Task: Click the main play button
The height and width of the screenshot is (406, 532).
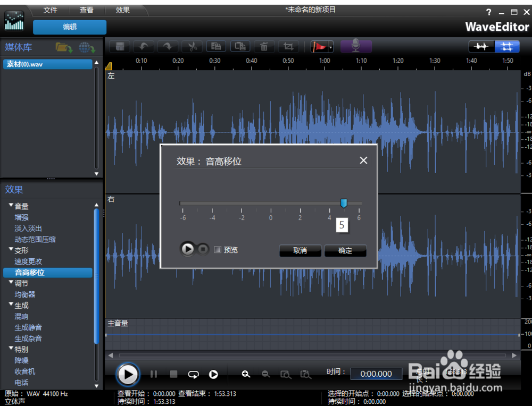Action: 128,375
